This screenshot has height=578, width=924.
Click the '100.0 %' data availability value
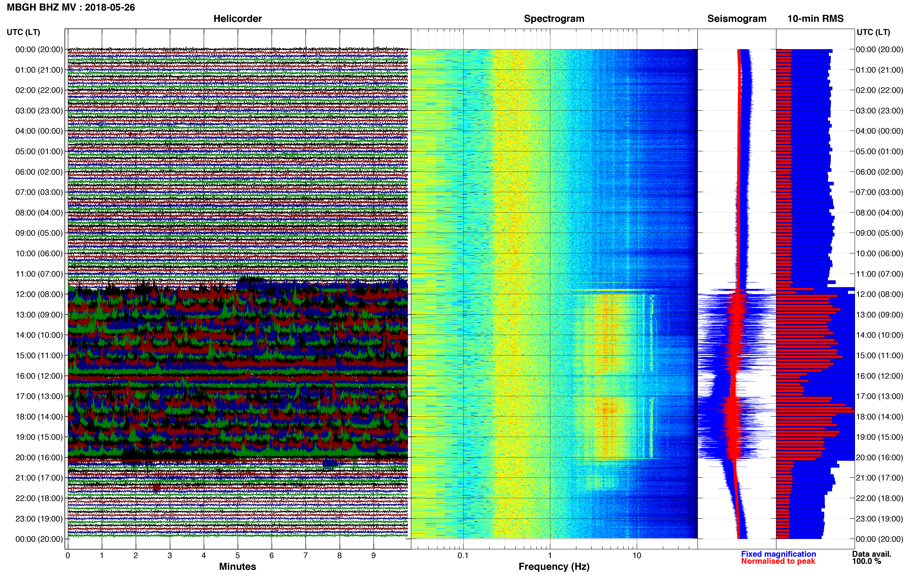point(867,561)
